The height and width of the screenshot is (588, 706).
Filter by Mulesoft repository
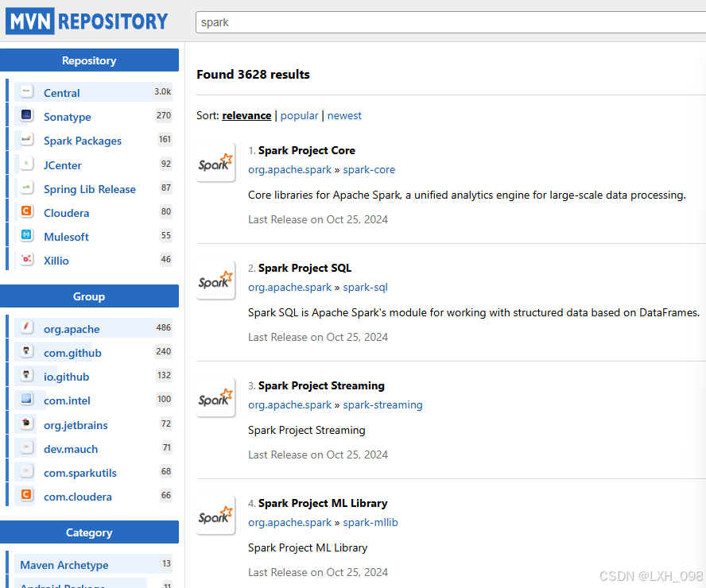[x=66, y=237]
